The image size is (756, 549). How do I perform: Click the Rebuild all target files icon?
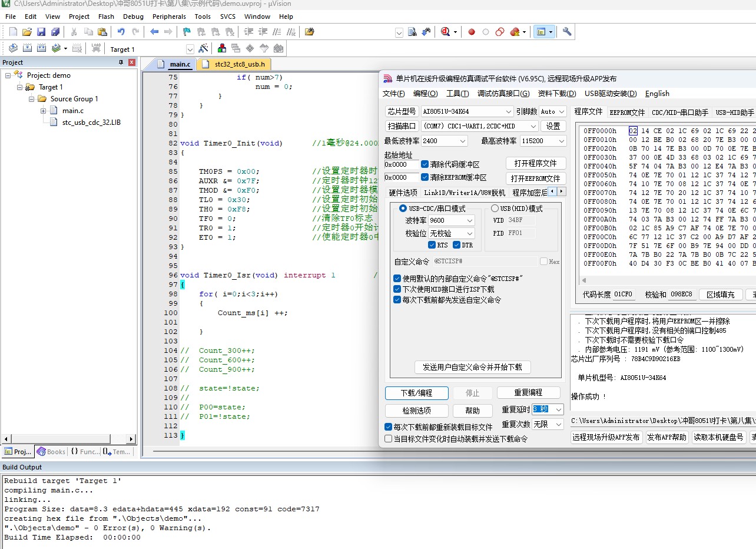click(x=42, y=49)
